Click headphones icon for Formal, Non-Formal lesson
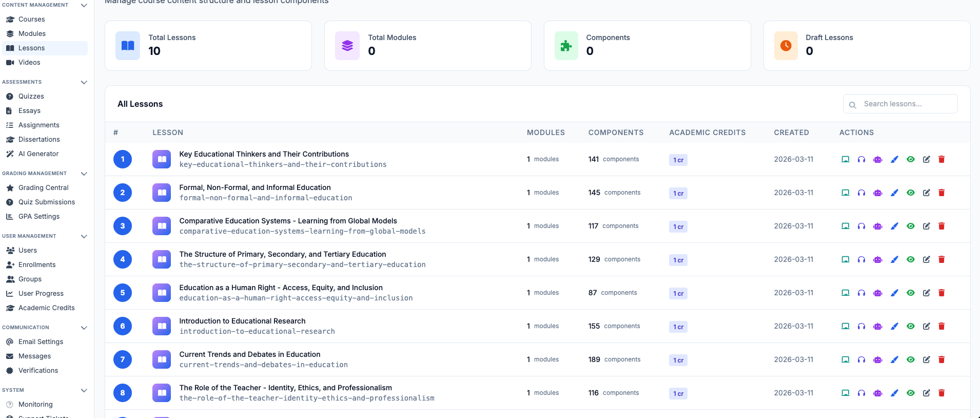The width and height of the screenshot is (980, 418). 861,193
